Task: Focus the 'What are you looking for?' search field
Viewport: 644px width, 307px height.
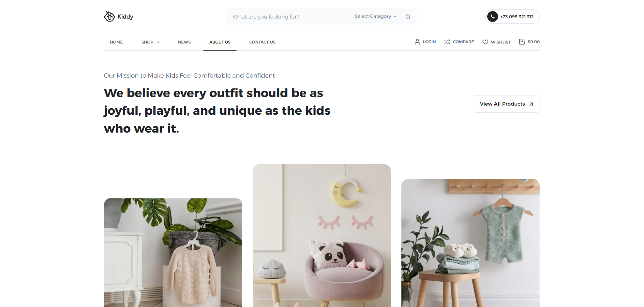Action: click(291, 17)
